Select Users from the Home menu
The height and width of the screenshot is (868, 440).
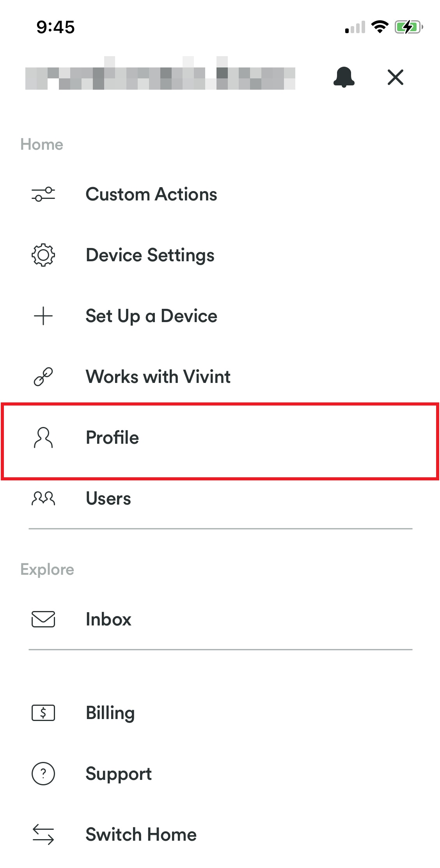[108, 498]
